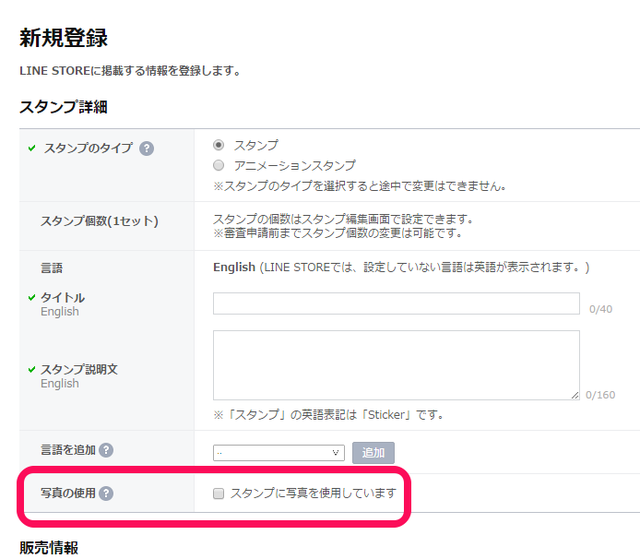The width and height of the screenshot is (640, 559).
Task: Click the 追加 button
Action: pos(373,453)
